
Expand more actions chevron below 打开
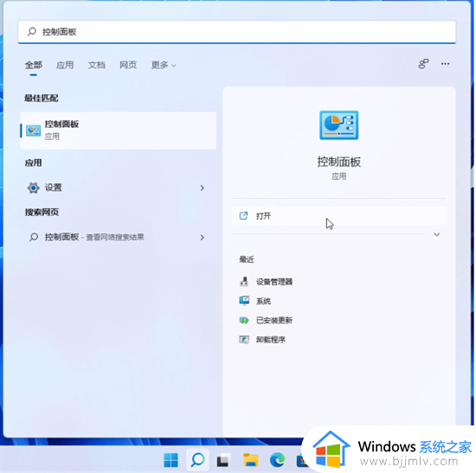tap(436, 234)
